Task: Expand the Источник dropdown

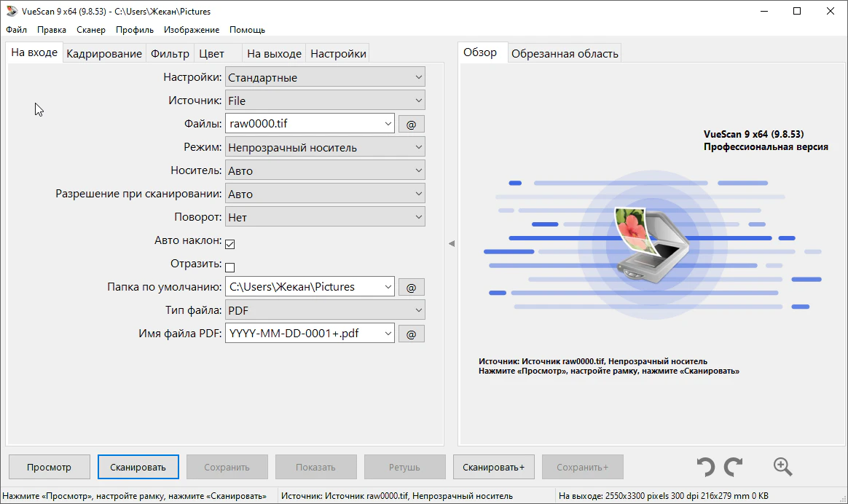Action: click(325, 101)
